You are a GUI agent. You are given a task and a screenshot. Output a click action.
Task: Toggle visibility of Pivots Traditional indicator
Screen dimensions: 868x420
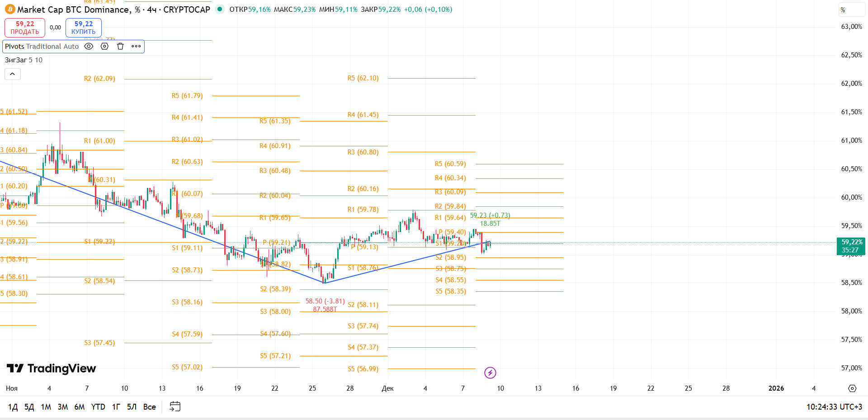click(89, 46)
